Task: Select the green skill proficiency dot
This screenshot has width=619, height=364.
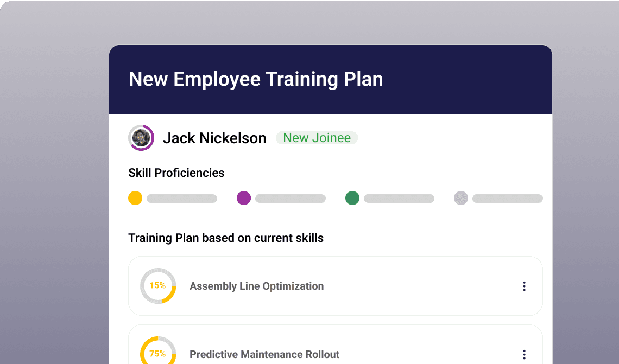Action: [x=352, y=198]
